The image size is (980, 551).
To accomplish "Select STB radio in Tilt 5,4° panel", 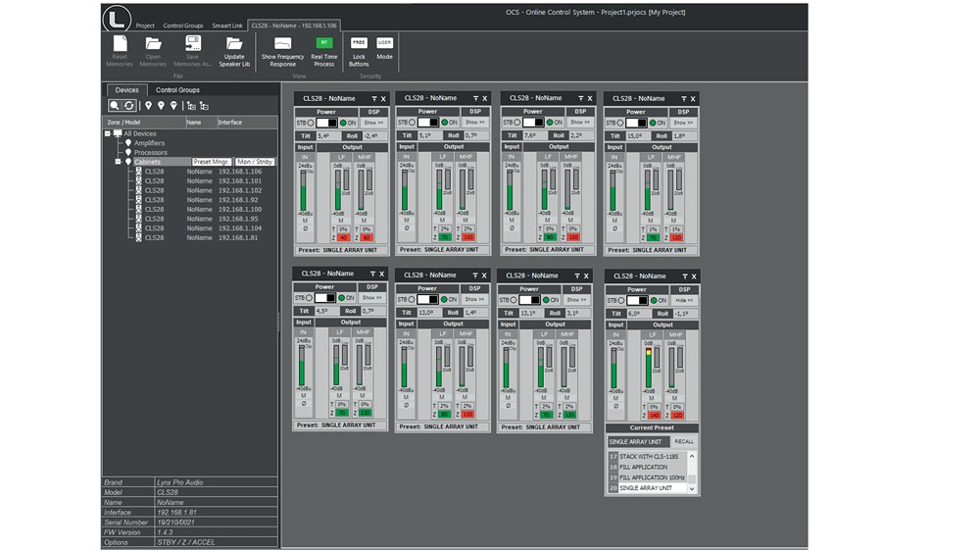I will 311,124.
